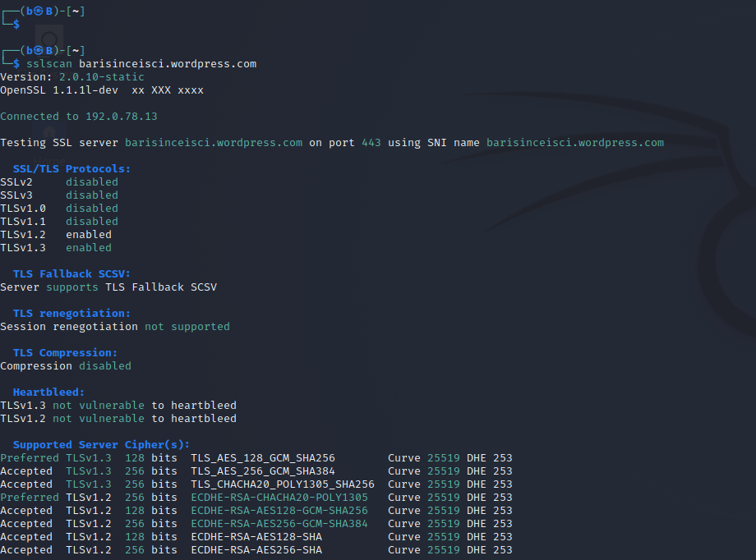Screen dimensions: 756x560
Task: Click the Kali symbol in the first prompt
Action: [x=36, y=11]
